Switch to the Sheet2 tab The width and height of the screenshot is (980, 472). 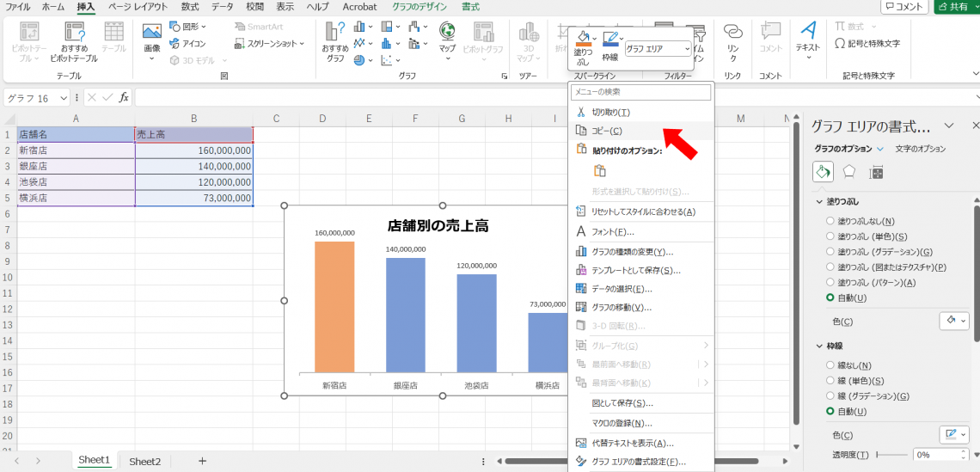click(144, 462)
